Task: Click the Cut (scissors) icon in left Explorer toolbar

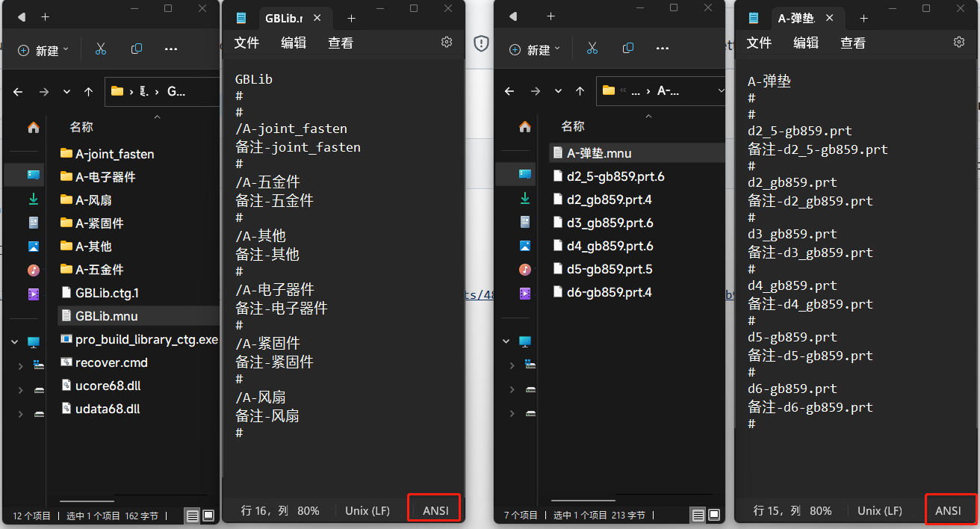Action: tap(101, 47)
